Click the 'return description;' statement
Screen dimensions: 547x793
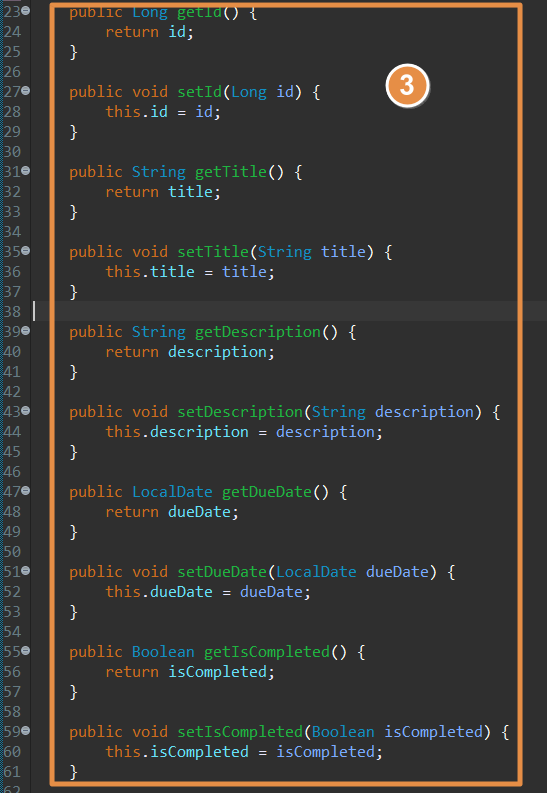190,352
